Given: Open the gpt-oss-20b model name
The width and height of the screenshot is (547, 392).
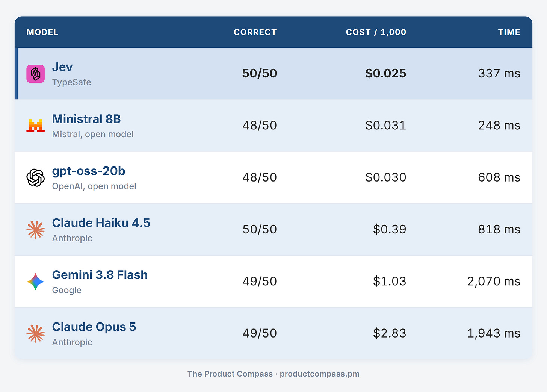Looking at the screenshot, I should click(89, 171).
